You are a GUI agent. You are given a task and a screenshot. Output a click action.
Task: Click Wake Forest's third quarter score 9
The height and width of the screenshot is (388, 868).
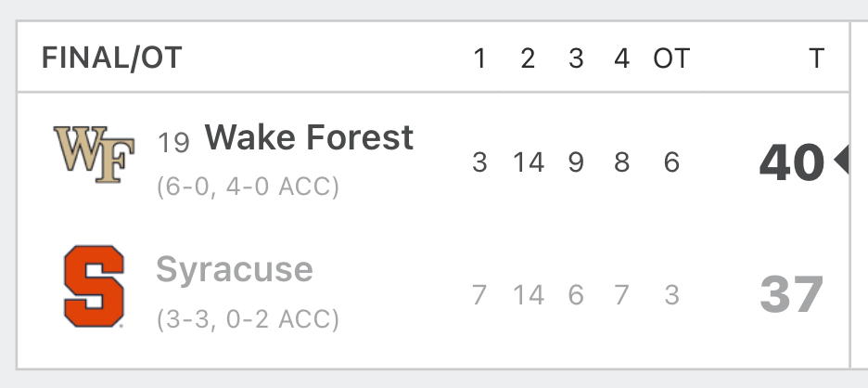(576, 162)
